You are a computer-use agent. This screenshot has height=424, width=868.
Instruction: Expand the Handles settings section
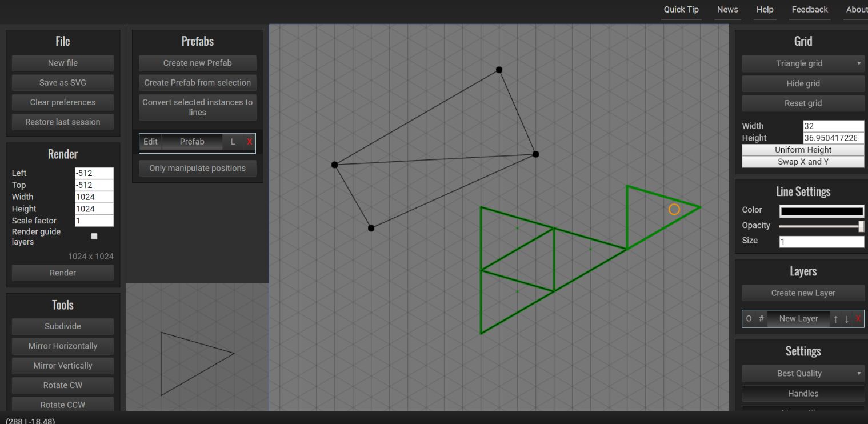click(x=803, y=393)
